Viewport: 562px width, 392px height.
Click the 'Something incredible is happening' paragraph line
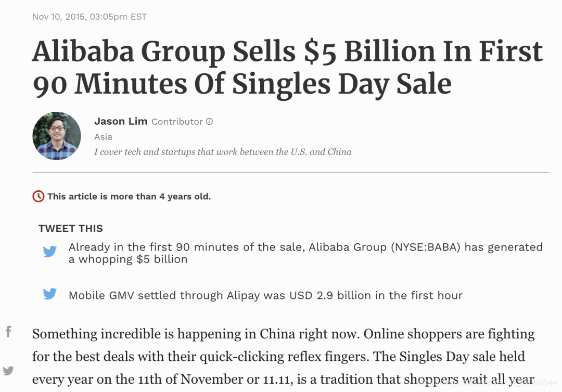tap(283, 334)
